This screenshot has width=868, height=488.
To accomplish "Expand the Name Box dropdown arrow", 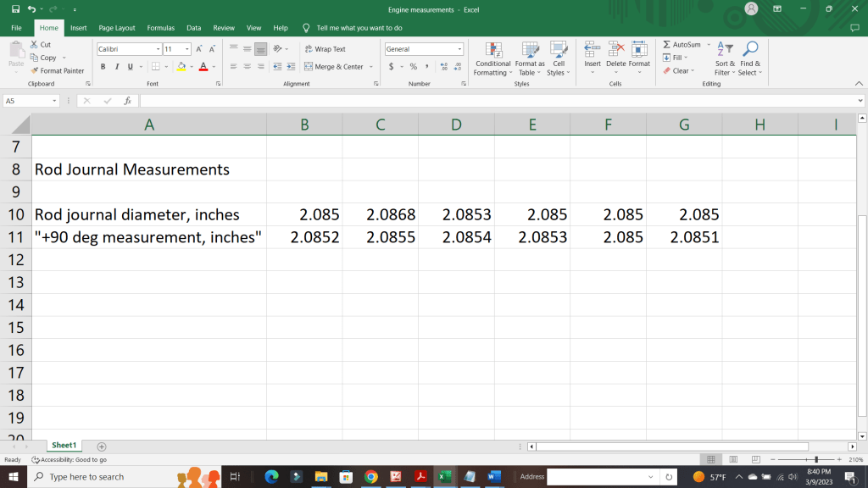I will point(55,101).
